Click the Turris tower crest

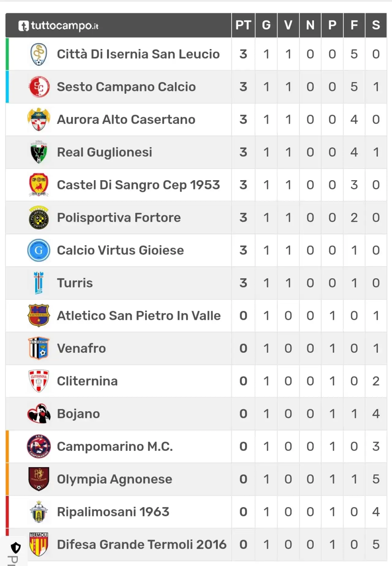pos(39,283)
